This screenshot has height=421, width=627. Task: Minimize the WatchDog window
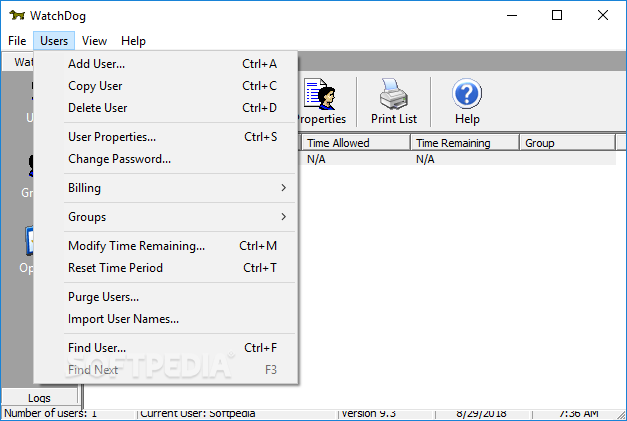(x=512, y=15)
